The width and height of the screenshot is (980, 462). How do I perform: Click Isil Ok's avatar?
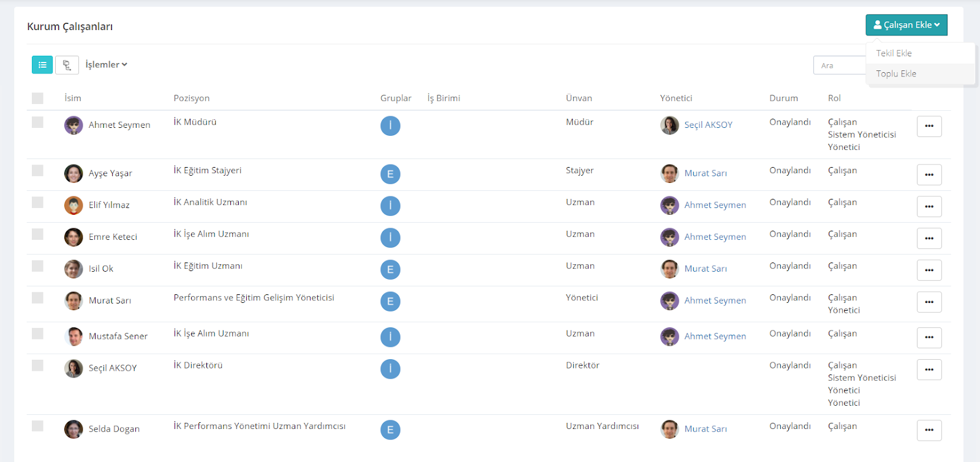73,269
